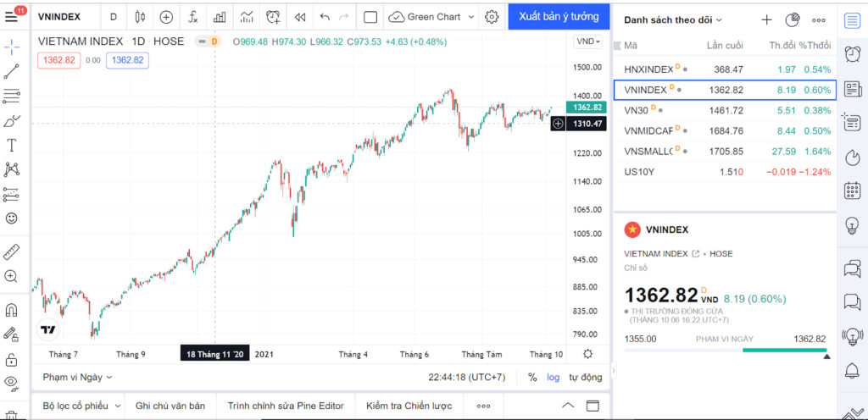Select HNXINDEX row in watchlist
The height and width of the screenshot is (420, 868).
(x=726, y=69)
